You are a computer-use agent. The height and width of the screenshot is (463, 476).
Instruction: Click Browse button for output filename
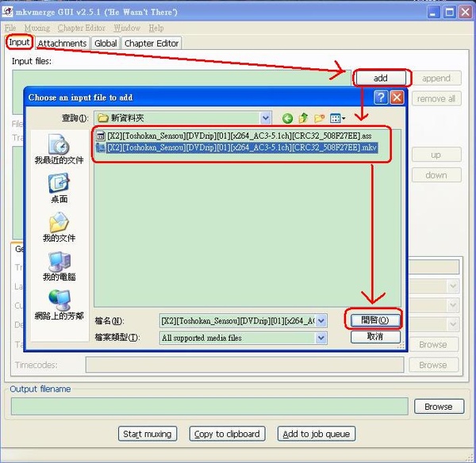[439, 407]
